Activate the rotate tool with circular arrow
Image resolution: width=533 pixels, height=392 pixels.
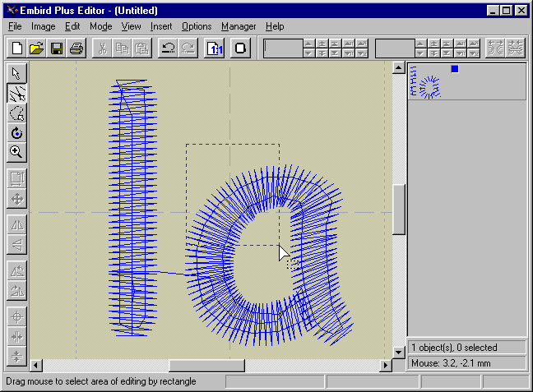tap(16, 133)
